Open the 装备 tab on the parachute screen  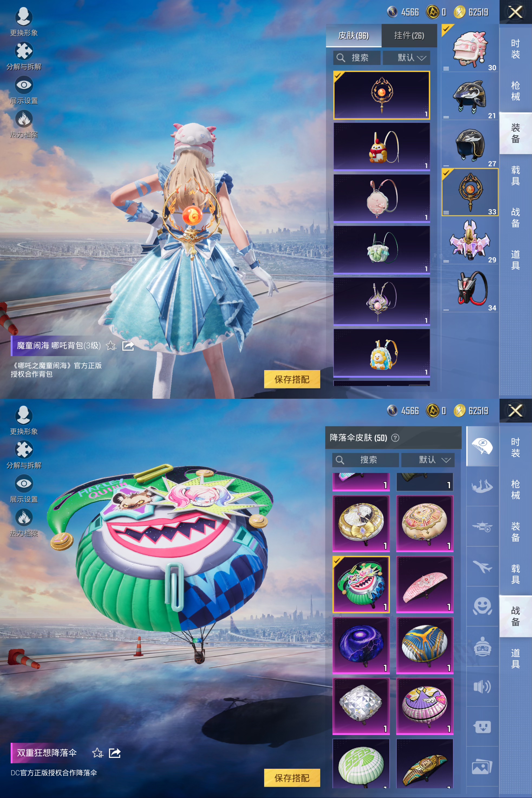coord(515,532)
